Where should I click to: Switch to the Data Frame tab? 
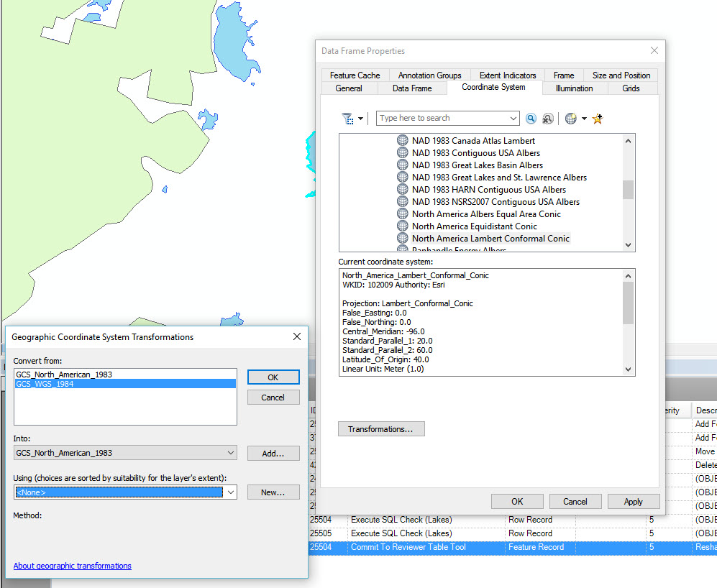point(412,88)
